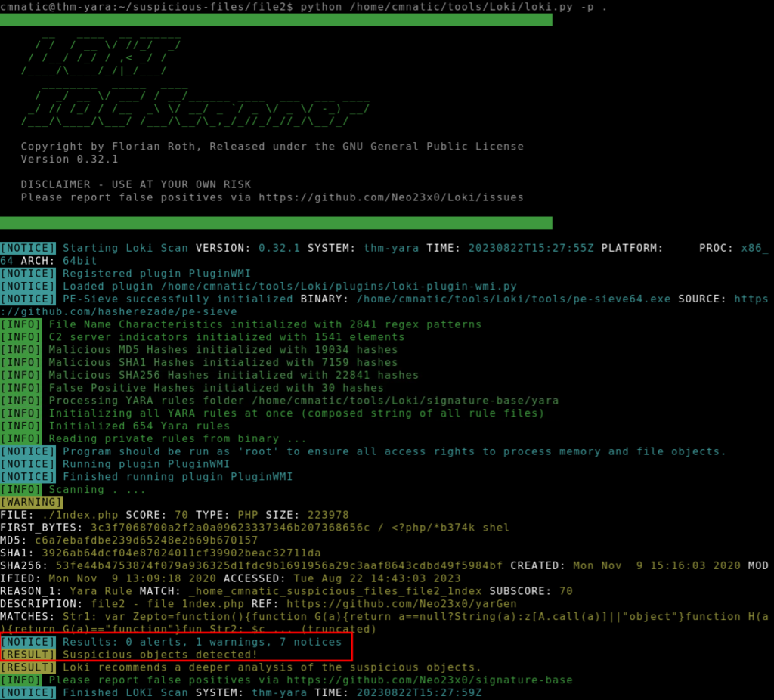Click the results summary with 0 alerts
Image resolution: width=774 pixels, height=700 pixels.
[x=203, y=642]
